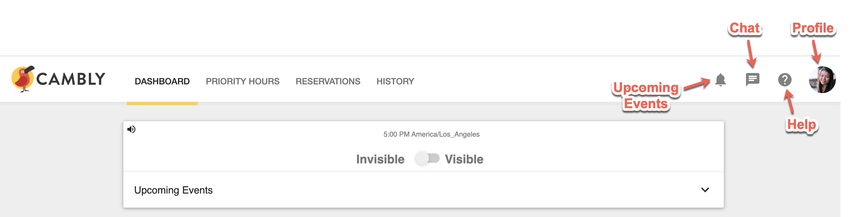
Task: Click the red Chat annotation label
Action: [x=745, y=28]
